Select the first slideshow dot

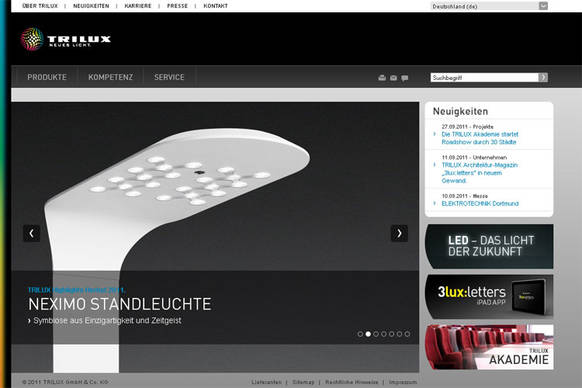pyautogui.click(x=360, y=334)
